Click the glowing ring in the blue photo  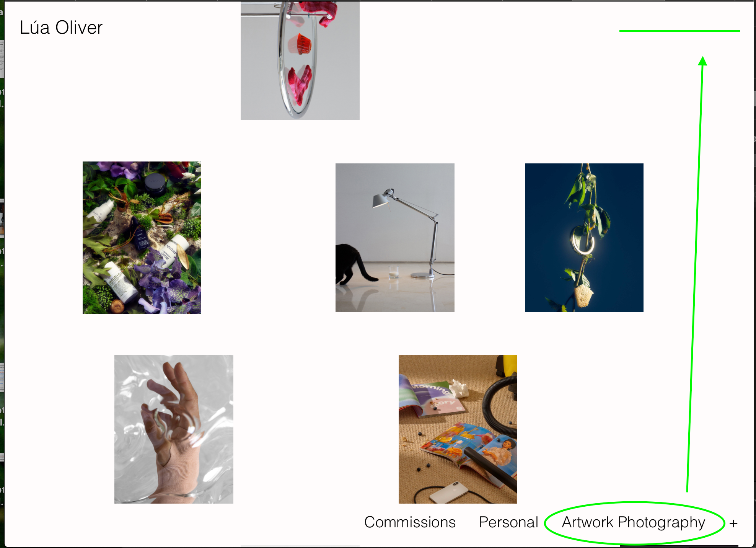click(582, 240)
